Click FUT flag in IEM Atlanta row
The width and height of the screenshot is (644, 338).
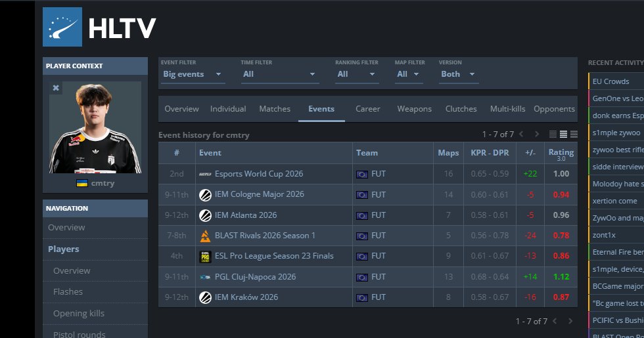(x=362, y=215)
